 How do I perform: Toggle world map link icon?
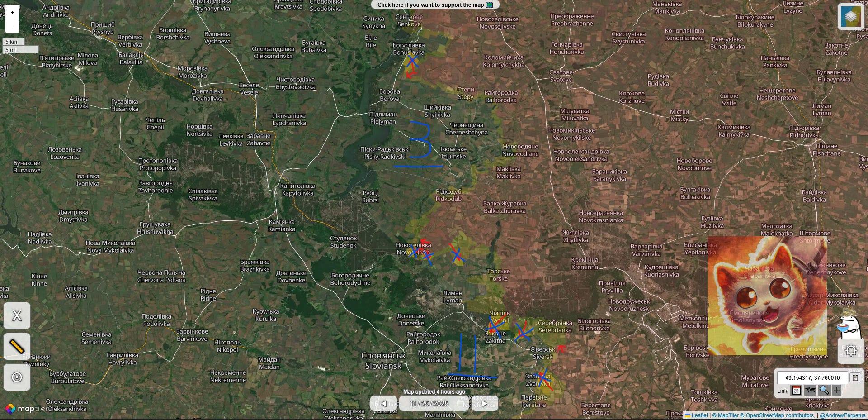tap(810, 390)
